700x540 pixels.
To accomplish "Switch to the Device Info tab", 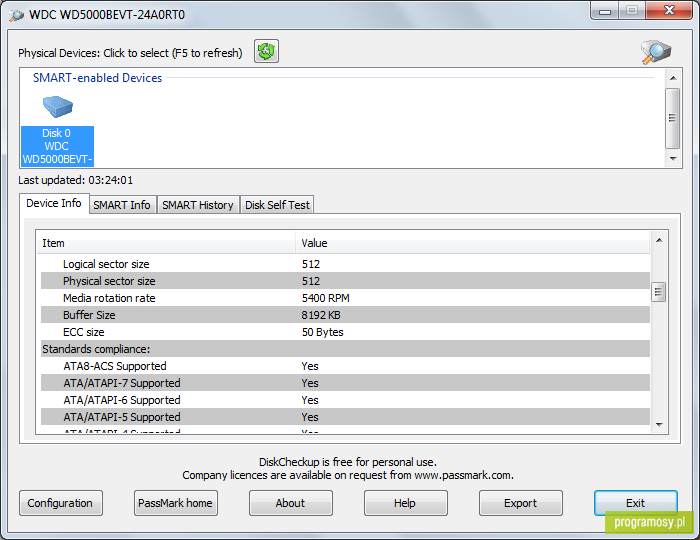I will [54, 203].
